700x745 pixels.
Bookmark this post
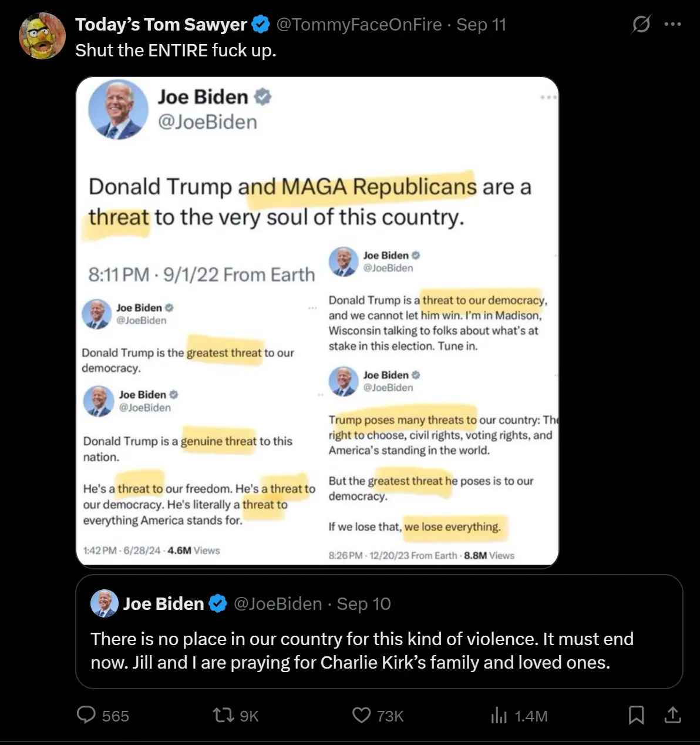[x=636, y=715]
